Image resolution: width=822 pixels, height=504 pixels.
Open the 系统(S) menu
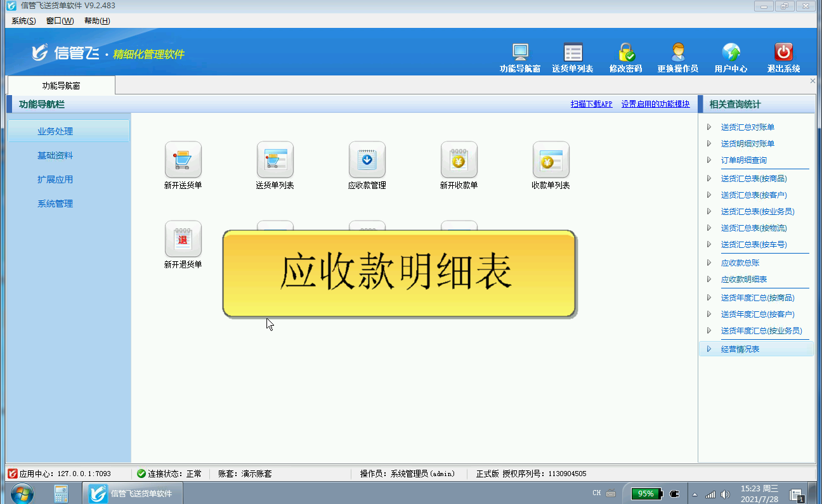23,21
